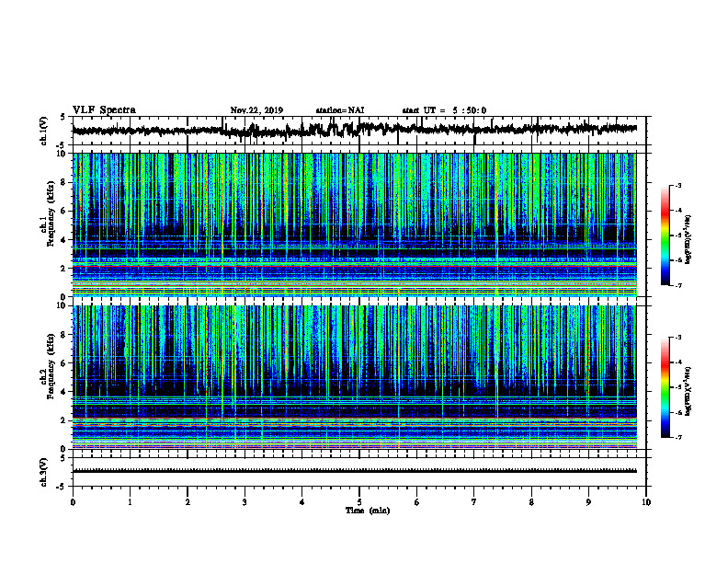
Task: Click the "-3" label on ch.1 color scale
Action: [x=677, y=185]
